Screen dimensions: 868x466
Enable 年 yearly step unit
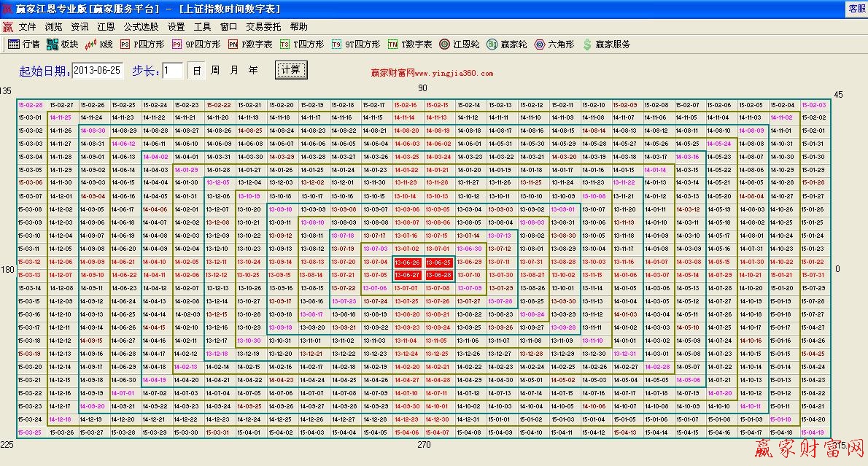click(x=252, y=69)
